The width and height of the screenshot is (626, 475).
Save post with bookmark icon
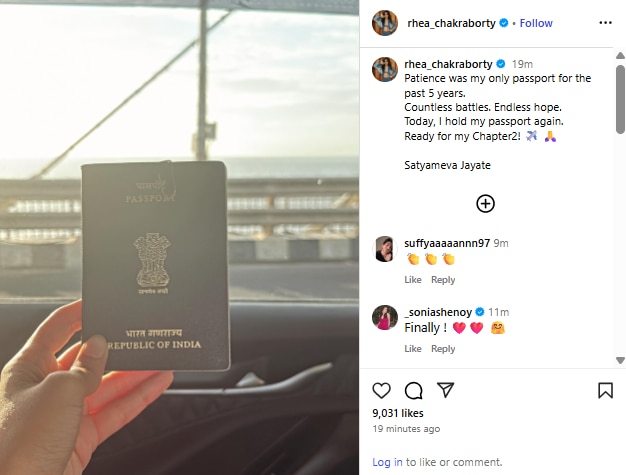tap(605, 390)
